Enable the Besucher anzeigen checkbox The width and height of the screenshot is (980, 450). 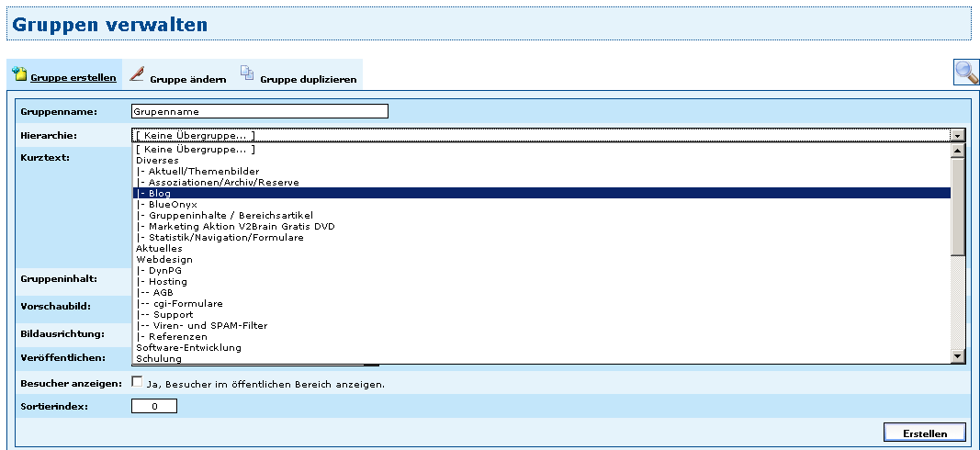click(138, 382)
